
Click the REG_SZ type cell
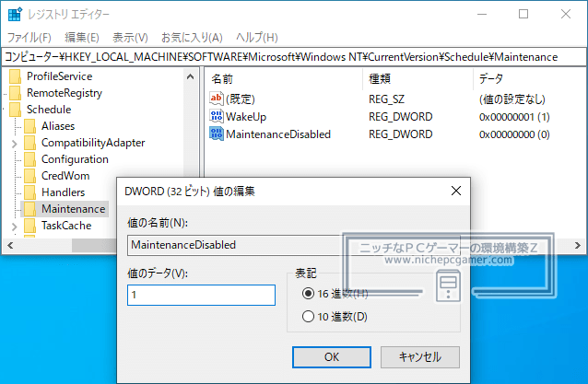387,99
